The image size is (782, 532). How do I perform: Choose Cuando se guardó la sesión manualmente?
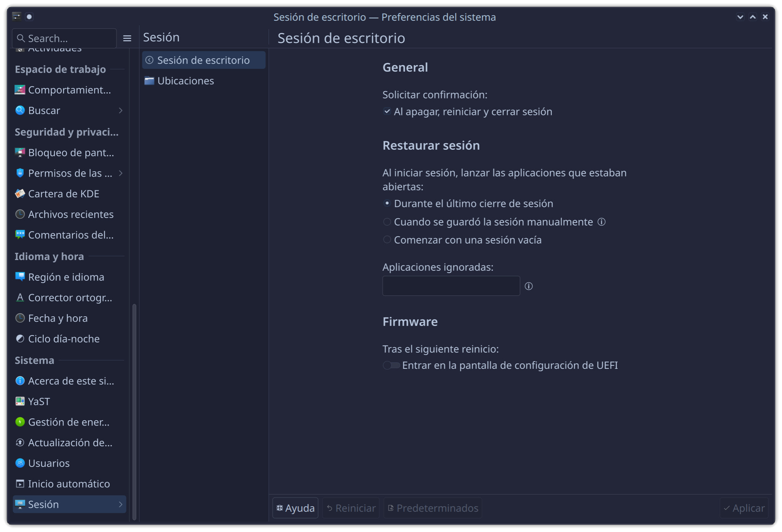coord(387,222)
